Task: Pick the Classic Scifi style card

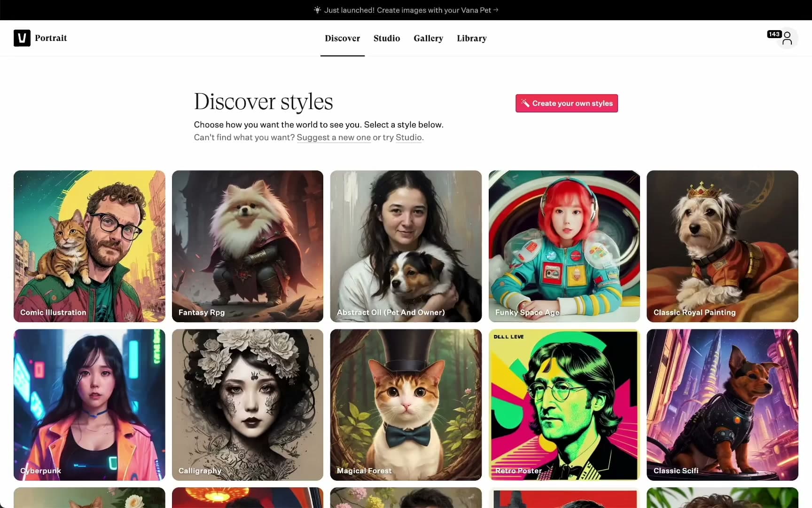Action: 723,405
